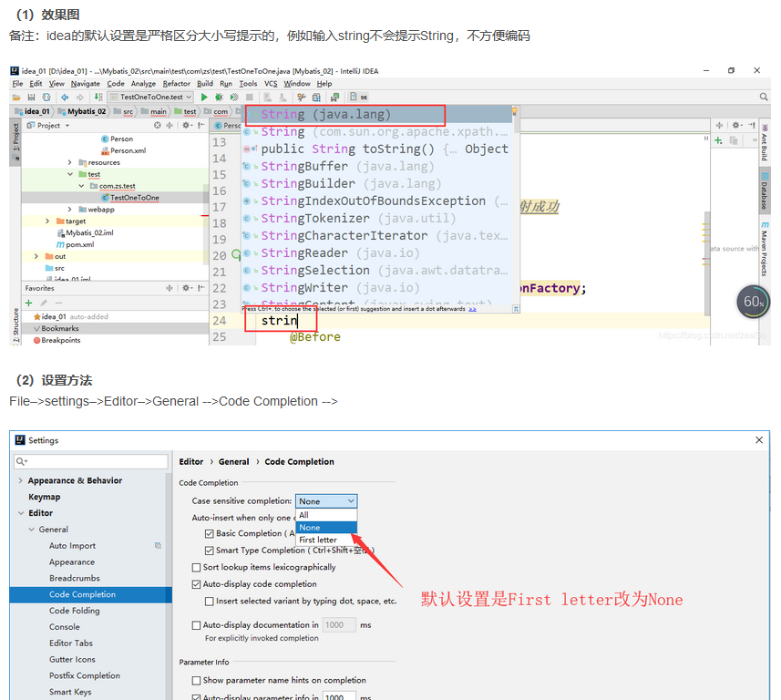The height and width of the screenshot is (700, 781).
Task: Click the green Run button
Action: (x=204, y=98)
